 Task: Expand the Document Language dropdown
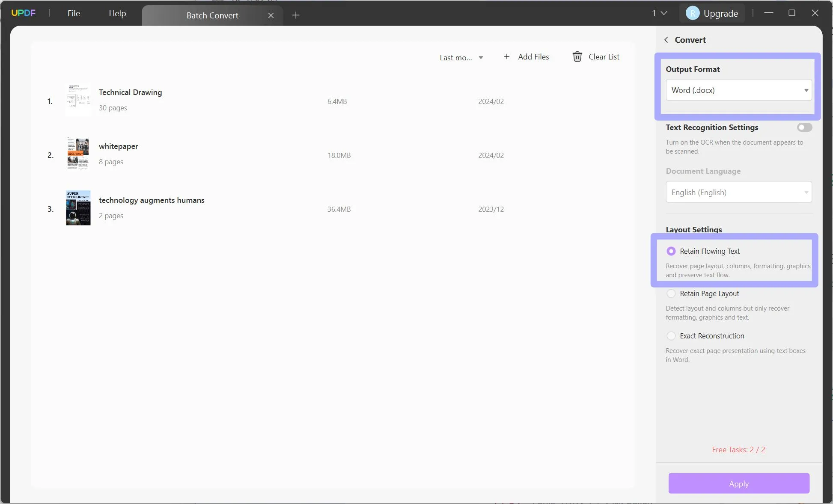tap(739, 192)
